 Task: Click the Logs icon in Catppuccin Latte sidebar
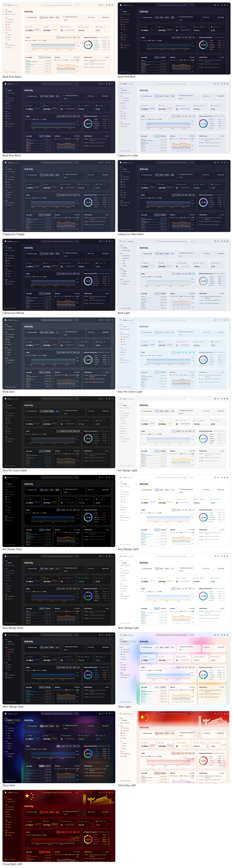121,106
